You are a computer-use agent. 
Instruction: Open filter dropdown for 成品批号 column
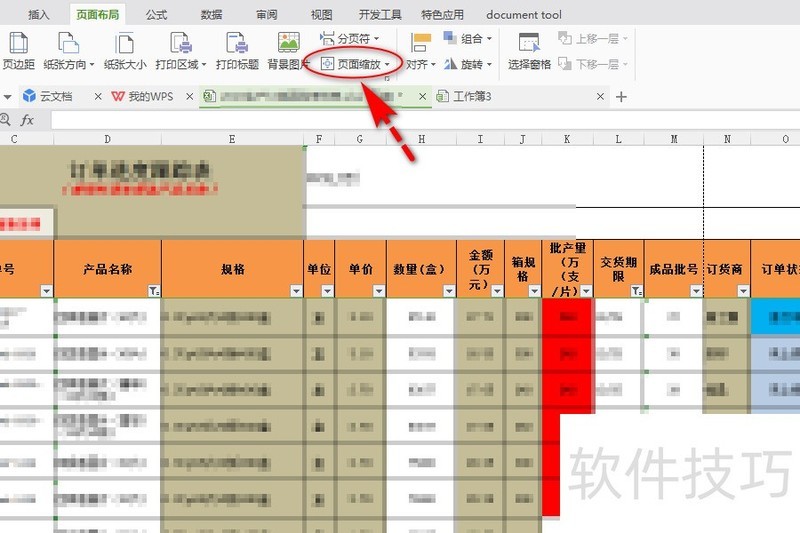pyautogui.click(x=696, y=291)
